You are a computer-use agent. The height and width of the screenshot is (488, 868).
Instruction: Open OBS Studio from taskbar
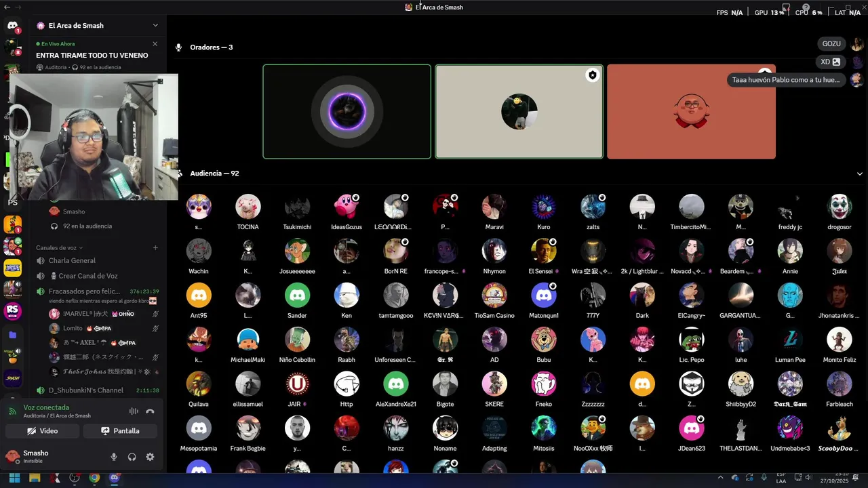coord(75,478)
